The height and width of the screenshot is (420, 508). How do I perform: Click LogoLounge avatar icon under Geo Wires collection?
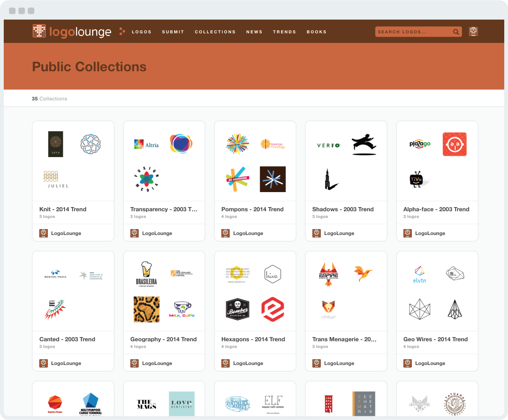point(408,363)
